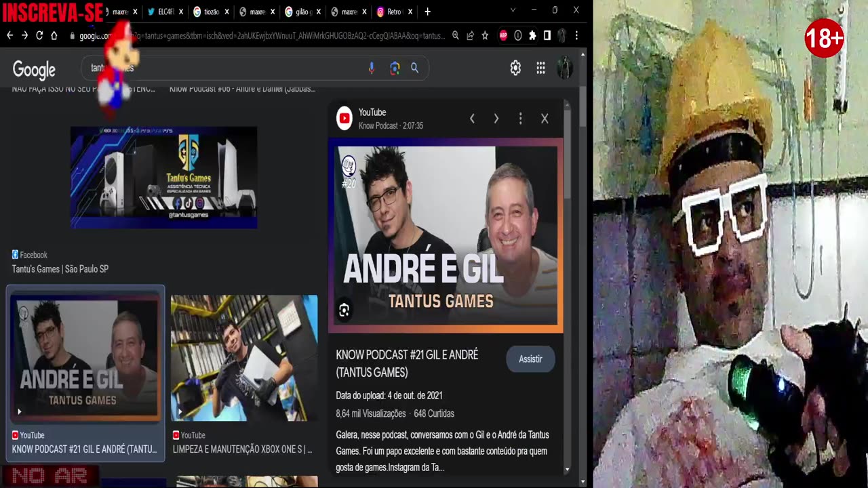Open the Chrome profile avatar in toolbar

tap(561, 35)
